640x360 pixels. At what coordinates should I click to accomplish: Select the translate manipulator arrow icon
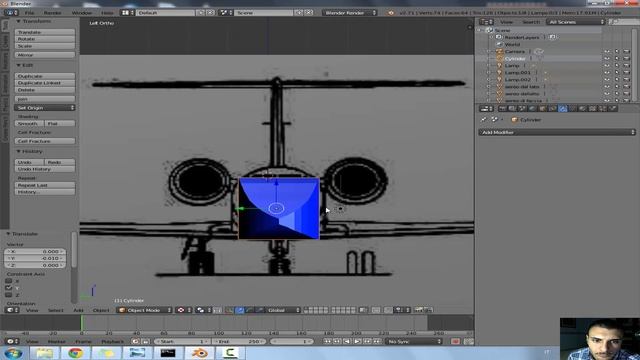tap(240, 310)
